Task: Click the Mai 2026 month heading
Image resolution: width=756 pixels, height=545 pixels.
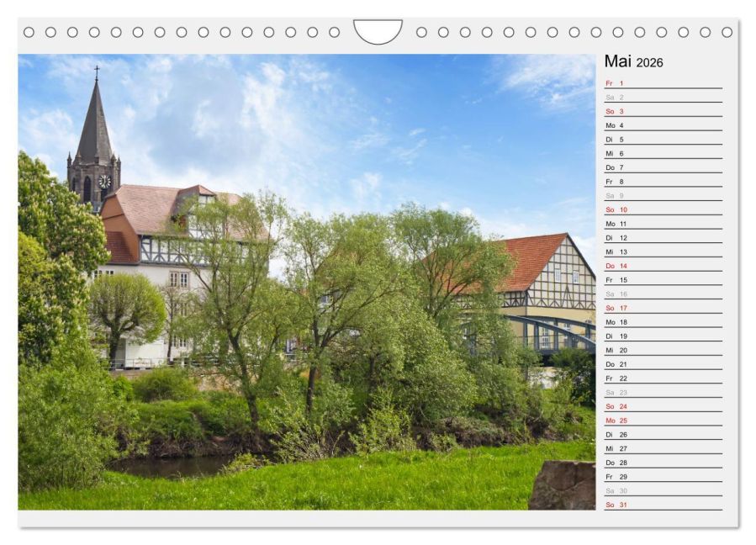Action: click(633, 61)
